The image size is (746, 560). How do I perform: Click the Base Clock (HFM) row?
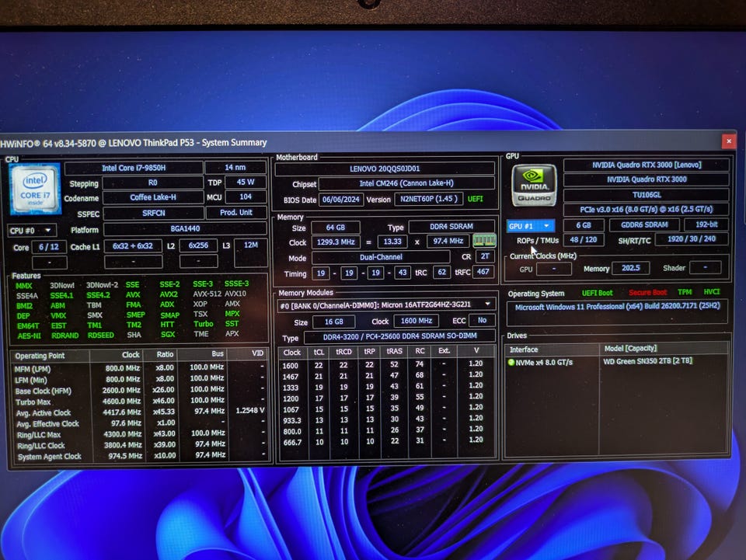(x=140, y=390)
